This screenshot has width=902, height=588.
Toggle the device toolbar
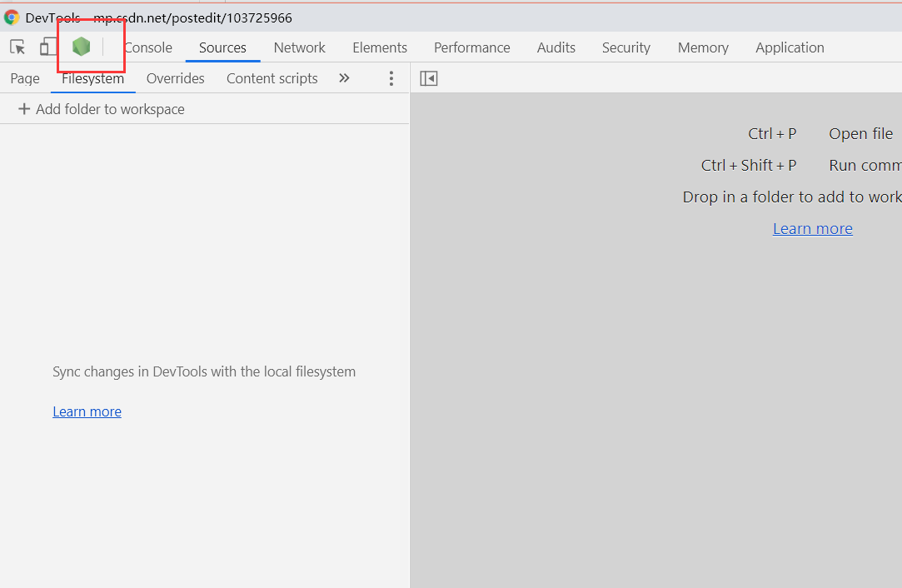[x=47, y=47]
